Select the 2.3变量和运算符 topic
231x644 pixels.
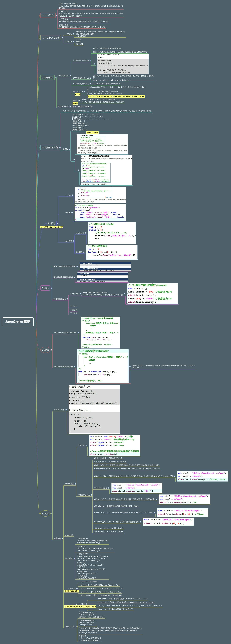coord(50,147)
